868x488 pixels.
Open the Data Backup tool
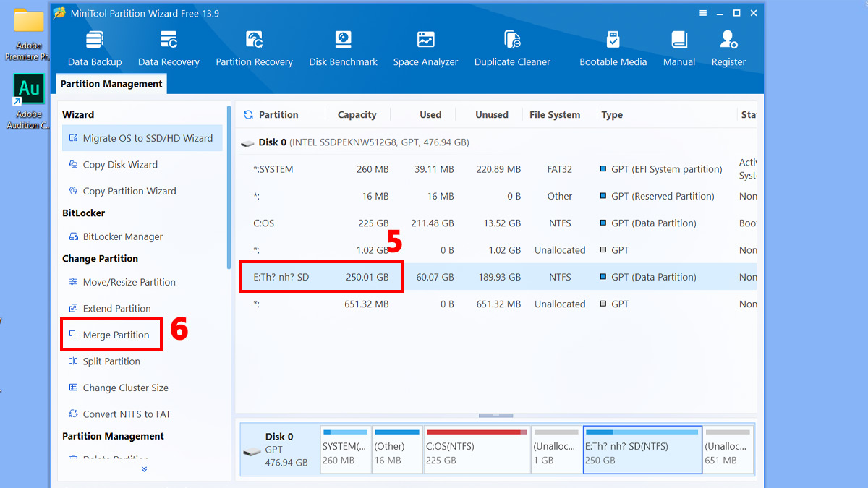95,48
